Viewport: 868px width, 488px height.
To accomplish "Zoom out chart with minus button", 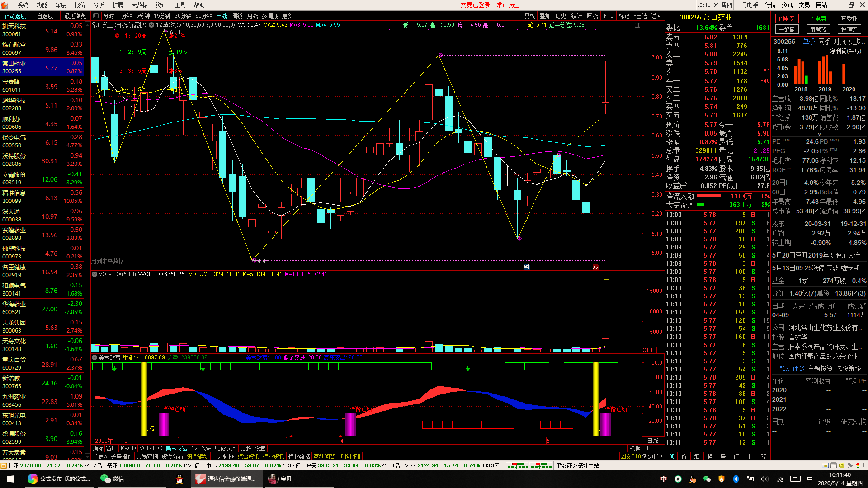I will 658,448.
